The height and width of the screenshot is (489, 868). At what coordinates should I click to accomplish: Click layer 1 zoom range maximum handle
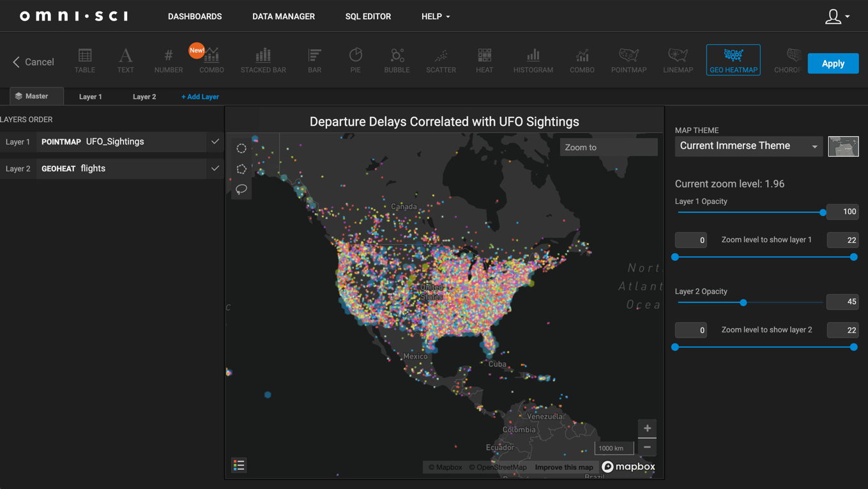coord(853,257)
